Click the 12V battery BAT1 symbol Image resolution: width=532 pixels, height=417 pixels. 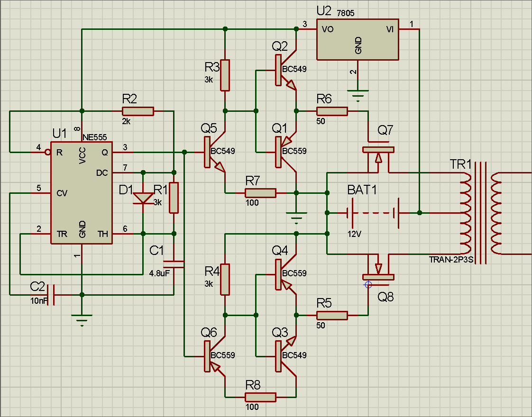tap(373, 213)
